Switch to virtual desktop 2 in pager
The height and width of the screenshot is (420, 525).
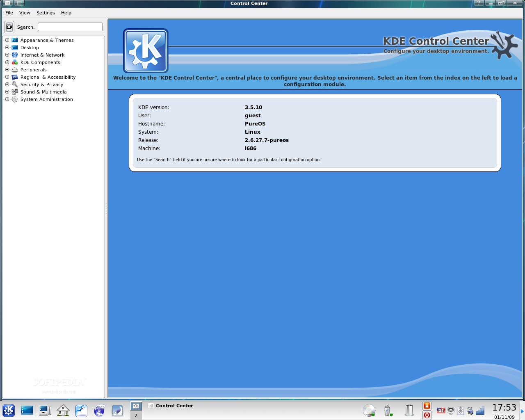click(x=136, y=415)
